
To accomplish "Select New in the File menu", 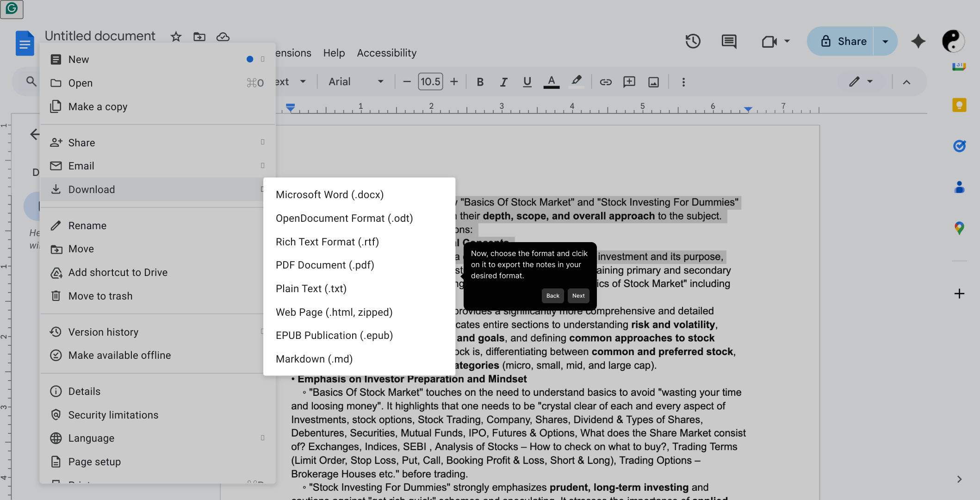I will [x=157, y=59].
